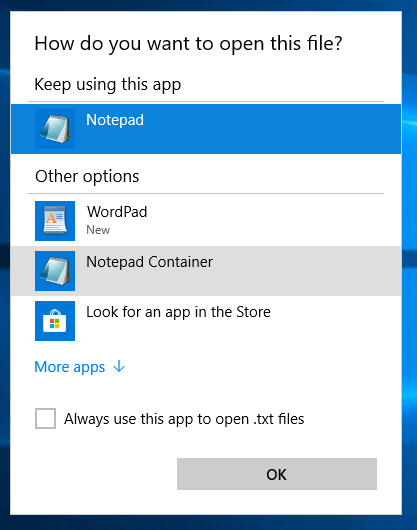Choose Look for an app in the Store
Viewport: 417px width, 530px height.
point(206,321)
